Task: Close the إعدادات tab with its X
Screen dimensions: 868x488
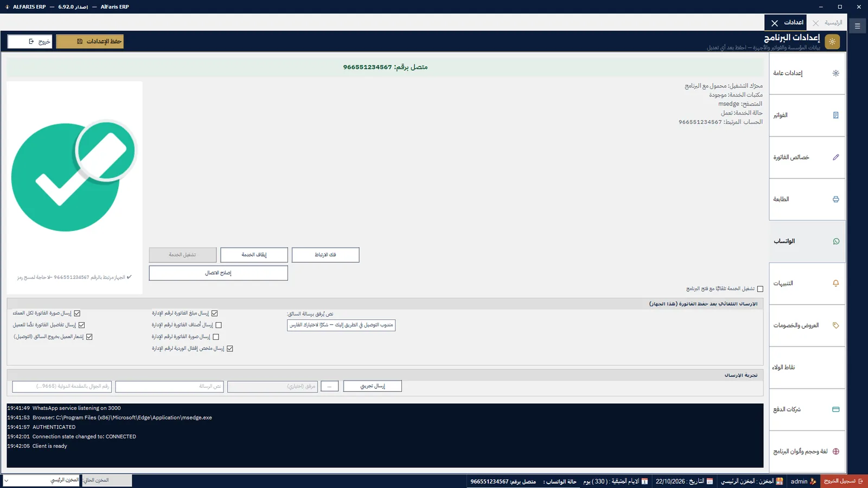Action: pyautogui.click(x=775, y=23)
